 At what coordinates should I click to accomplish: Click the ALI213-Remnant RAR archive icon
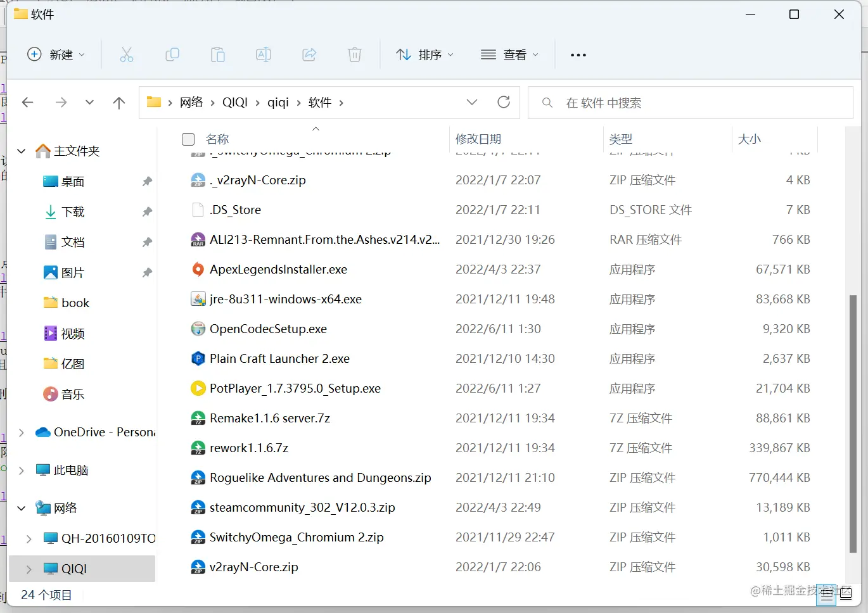tap(198, 239)
